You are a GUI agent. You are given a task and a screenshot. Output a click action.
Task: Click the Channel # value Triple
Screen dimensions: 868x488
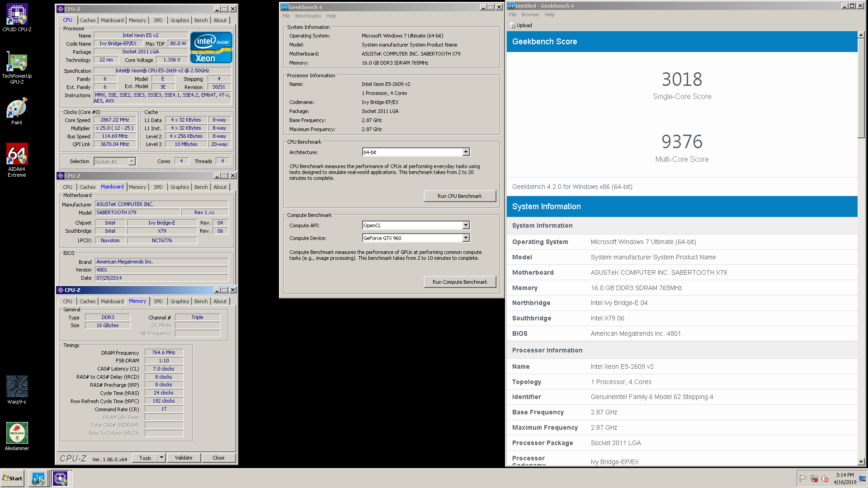(x=197, y=317)
